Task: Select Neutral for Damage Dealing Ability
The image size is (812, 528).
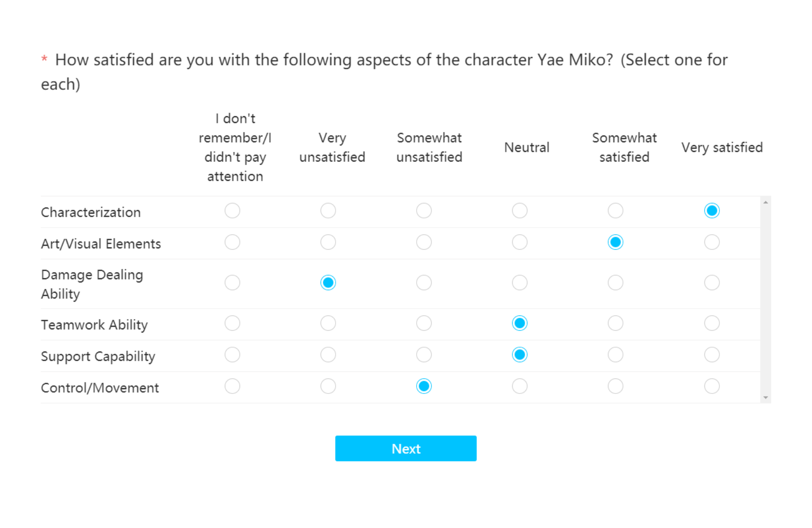Action: tap(519, 283)
